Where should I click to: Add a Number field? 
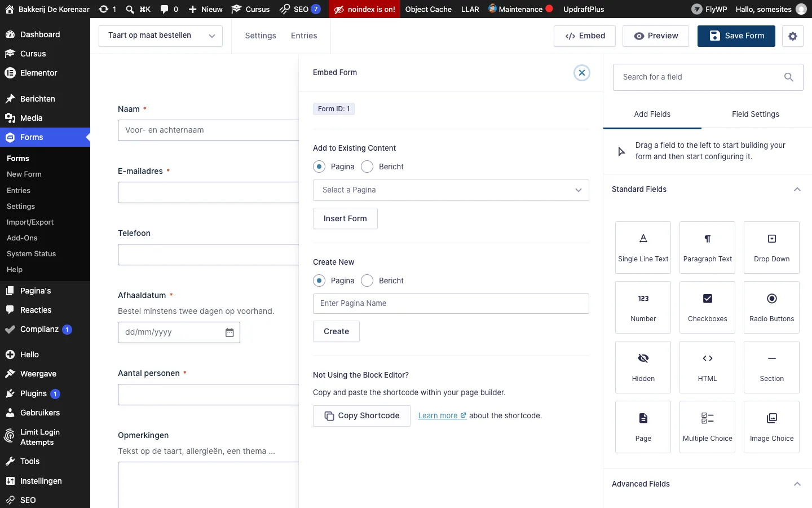click(x=643, y=308)
